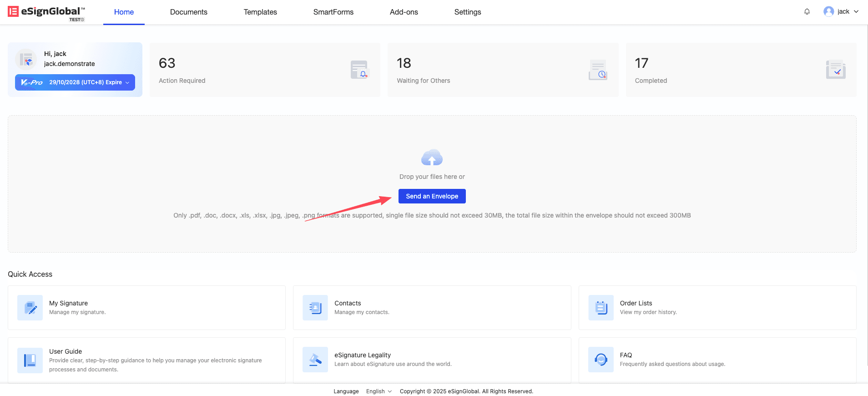868x396 pixels.
Task: Click the jack user avatar
Action: point(828,12)
